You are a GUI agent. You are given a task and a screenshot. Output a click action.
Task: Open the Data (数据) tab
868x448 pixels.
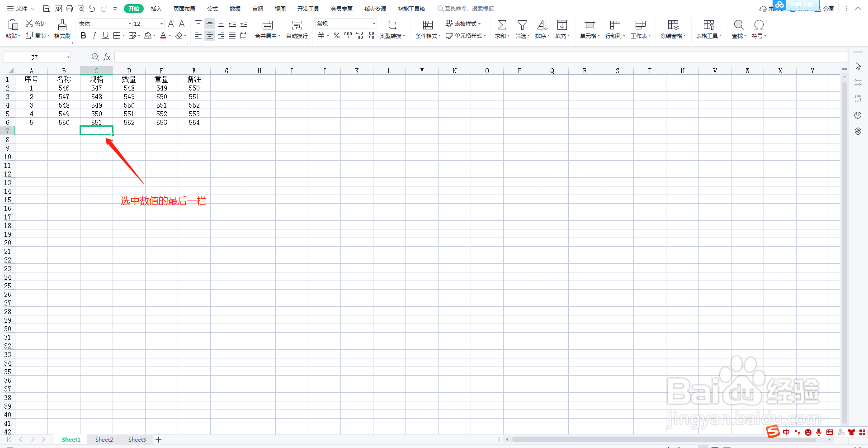(235, 9)
